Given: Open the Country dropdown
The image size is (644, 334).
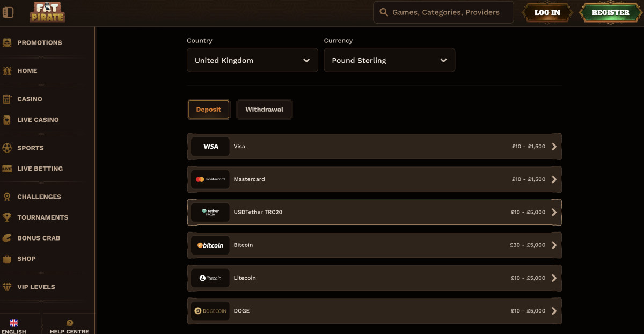Looking at the screenshot, I should pos(252,60).
